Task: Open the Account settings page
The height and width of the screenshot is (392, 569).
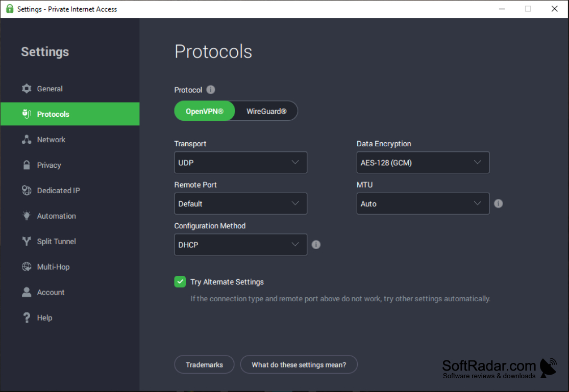Action: point(70,292)
